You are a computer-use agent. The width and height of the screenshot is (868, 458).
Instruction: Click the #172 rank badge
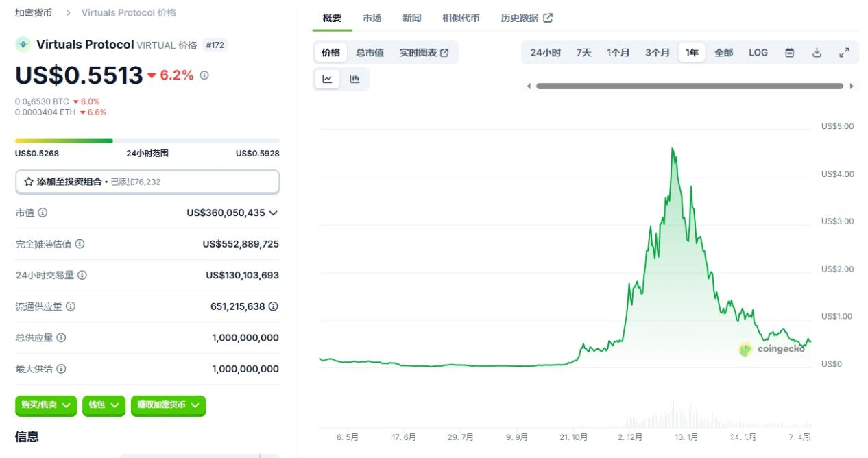click(215, 45)
